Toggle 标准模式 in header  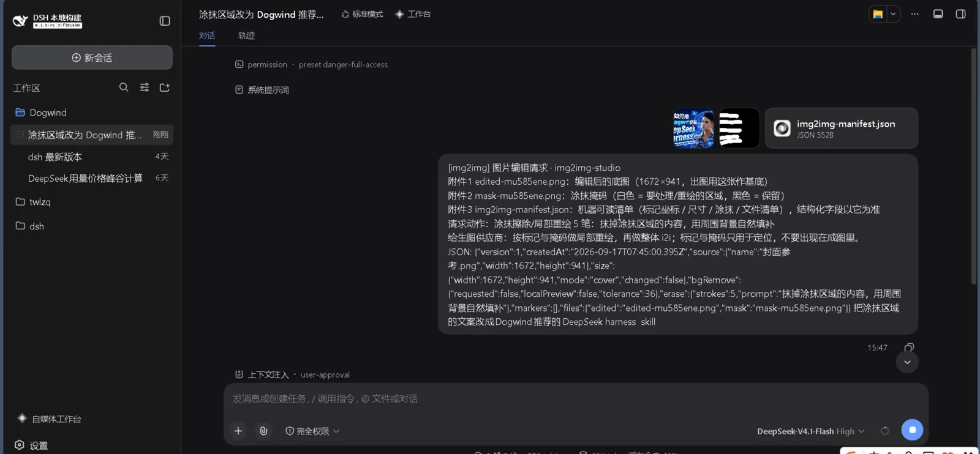point(362,14)
